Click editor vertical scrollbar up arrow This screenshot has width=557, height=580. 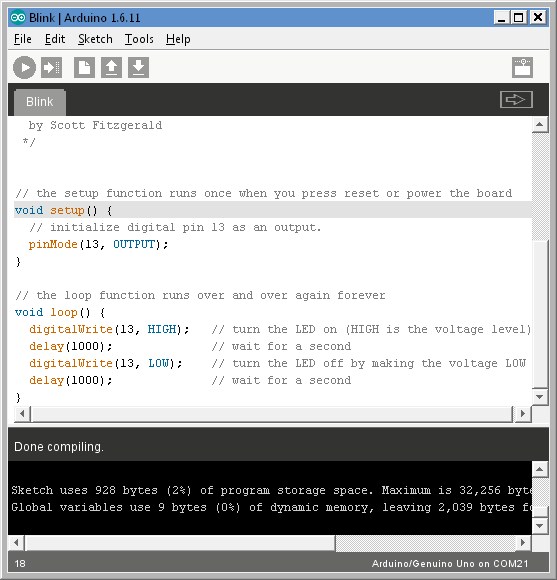540,125
